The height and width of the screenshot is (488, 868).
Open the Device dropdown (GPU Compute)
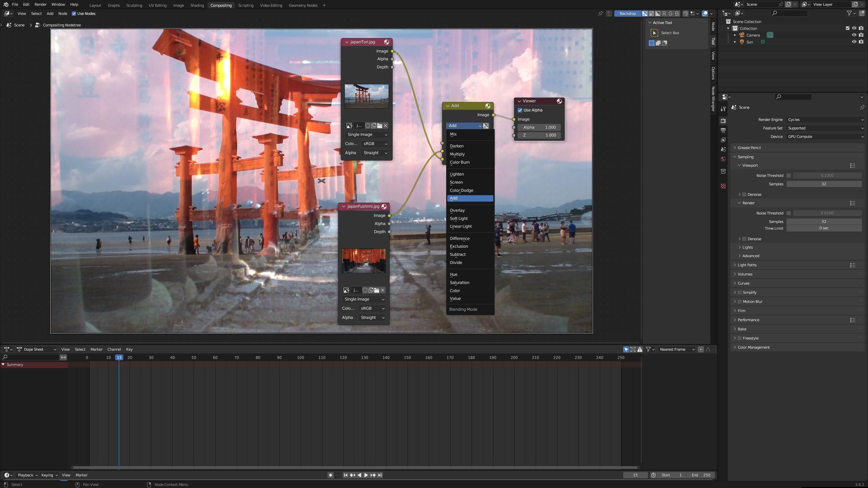(825, 137)
